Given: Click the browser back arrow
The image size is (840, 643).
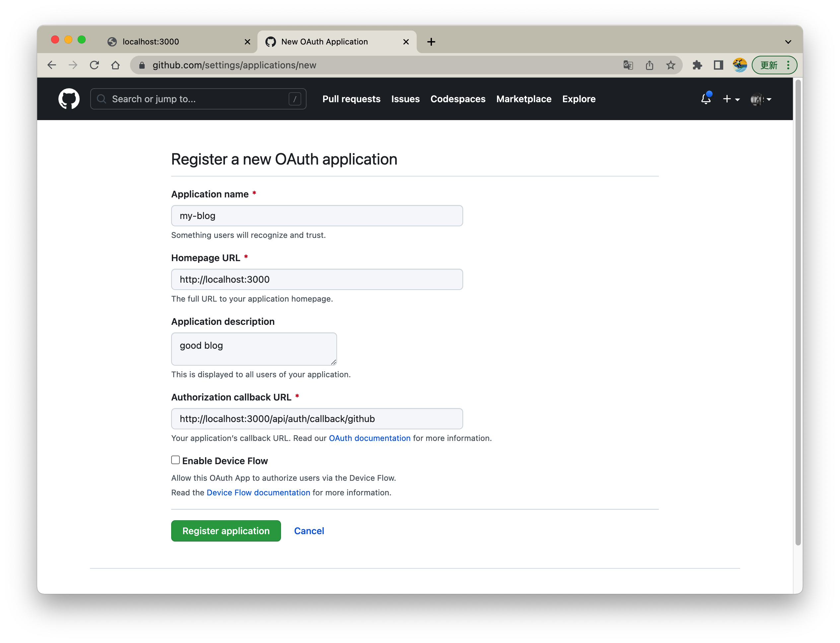Looking at the screenshot, I should 52,65.
